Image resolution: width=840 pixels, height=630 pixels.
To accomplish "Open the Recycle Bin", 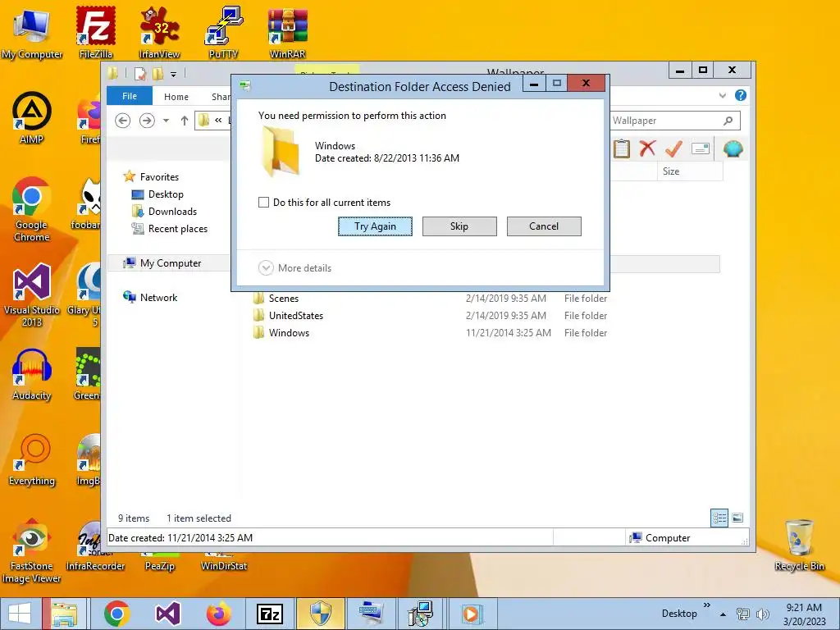I will coord(799,546).
